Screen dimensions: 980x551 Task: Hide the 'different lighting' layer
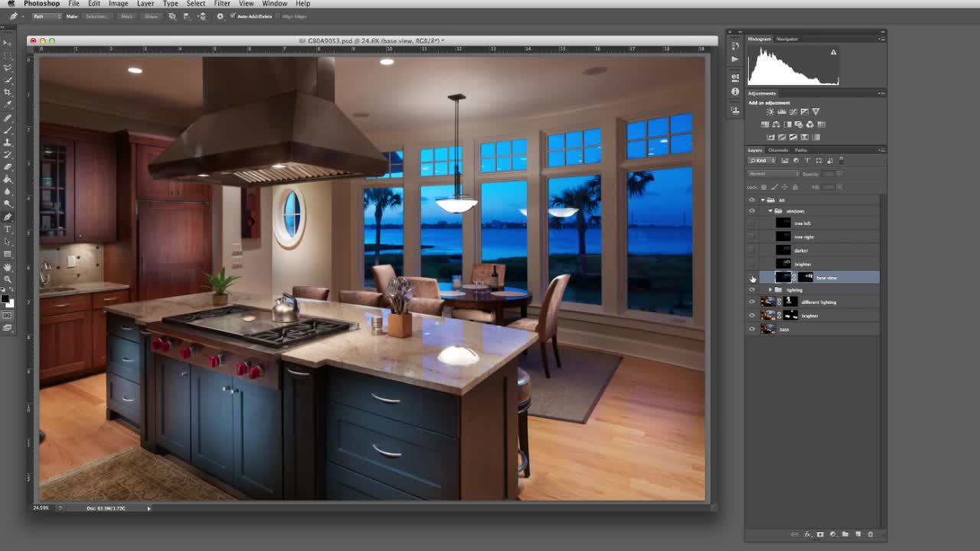tap(752, 302)
